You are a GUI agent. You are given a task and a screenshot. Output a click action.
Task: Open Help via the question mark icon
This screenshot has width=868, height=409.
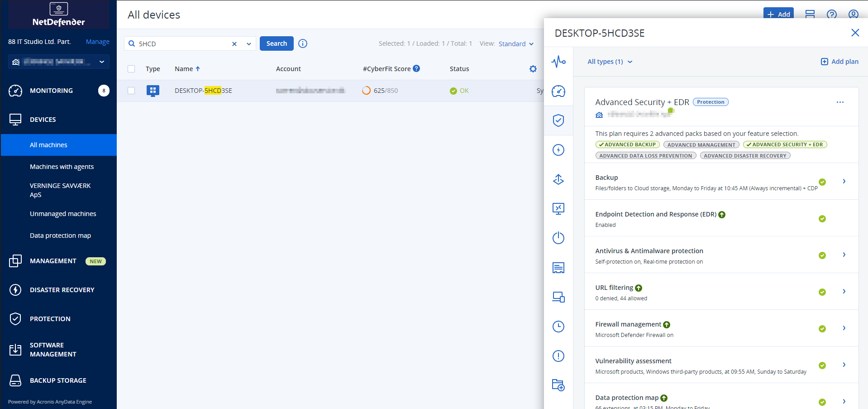pos(831,14)
